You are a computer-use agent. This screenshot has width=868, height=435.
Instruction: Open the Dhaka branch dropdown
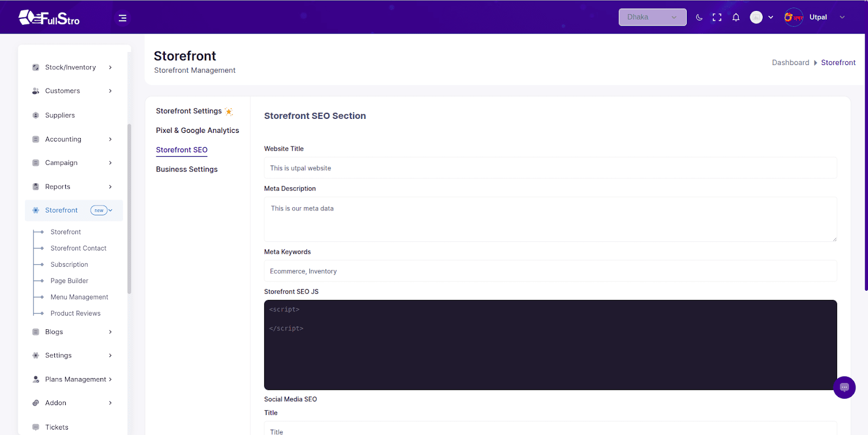click(652, 17)
